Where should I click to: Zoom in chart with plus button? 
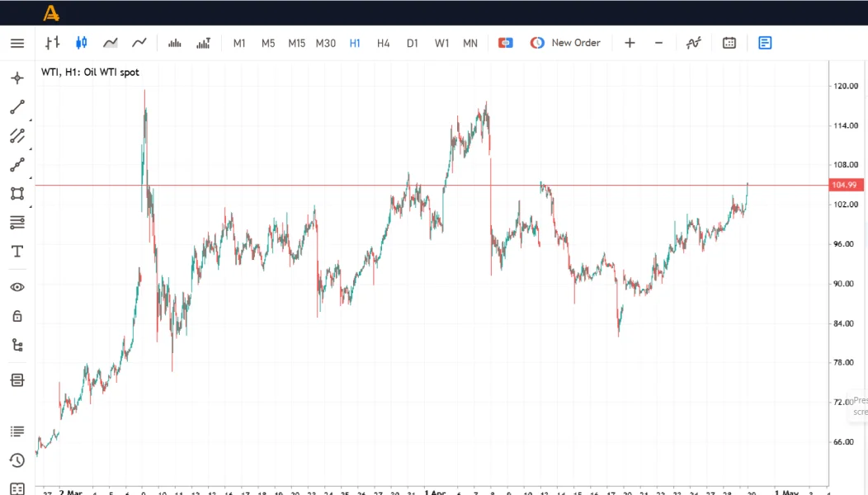tap(630, 43)
